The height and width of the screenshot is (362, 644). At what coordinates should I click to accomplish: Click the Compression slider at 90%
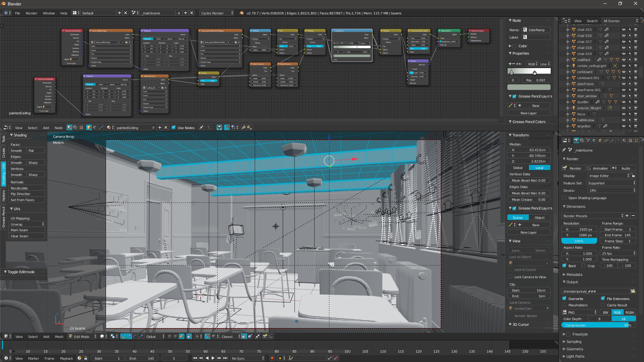pyautogui.click(x=599, y=325)
